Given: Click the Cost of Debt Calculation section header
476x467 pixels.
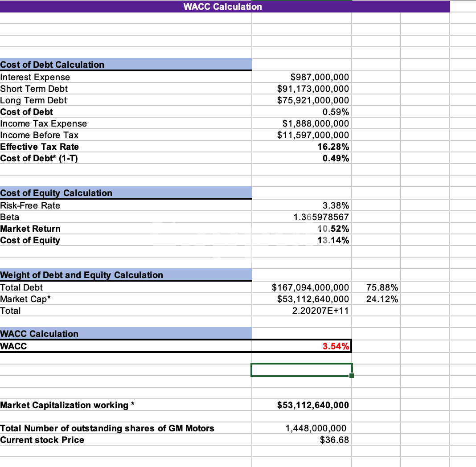Looking at the screenshot, I should coord(53,65).
